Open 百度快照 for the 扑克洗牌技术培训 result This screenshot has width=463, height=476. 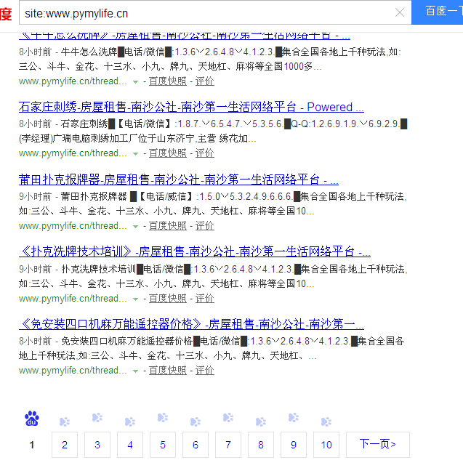click(168, 299)
